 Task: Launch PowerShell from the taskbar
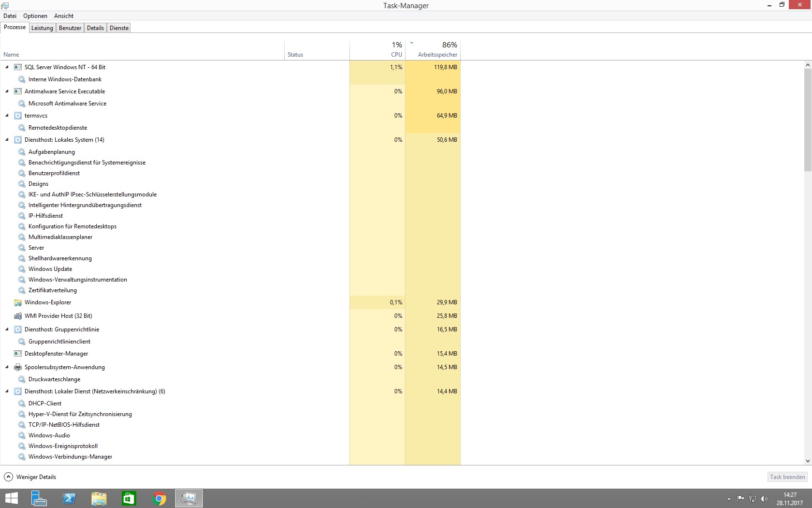click(69, 498)
